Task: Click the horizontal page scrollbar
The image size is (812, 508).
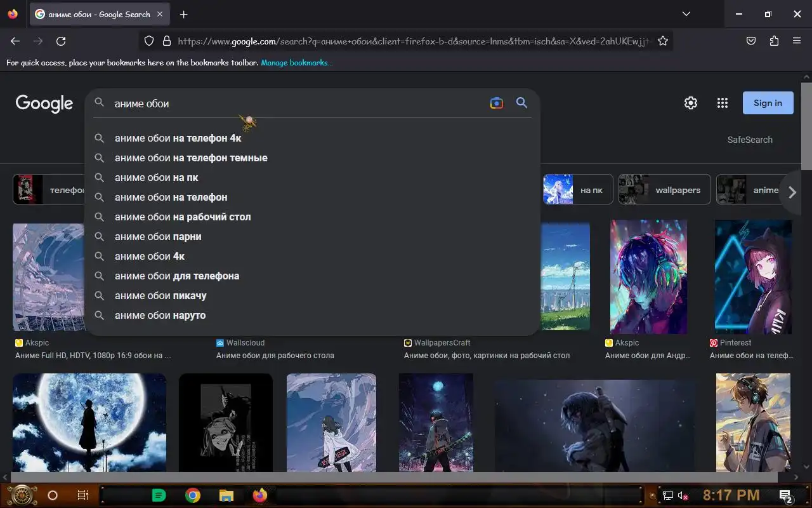Action: pos(394,477)
